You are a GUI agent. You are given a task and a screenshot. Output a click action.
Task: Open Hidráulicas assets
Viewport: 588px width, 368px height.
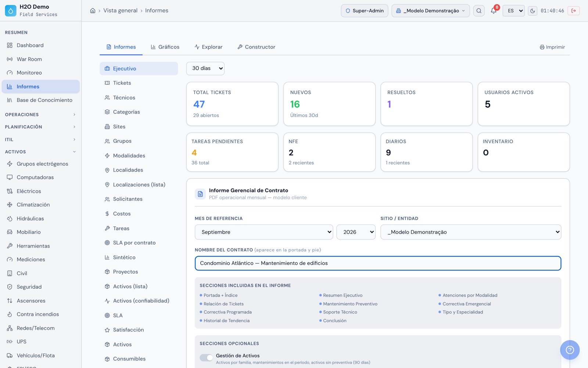(41, 219)
